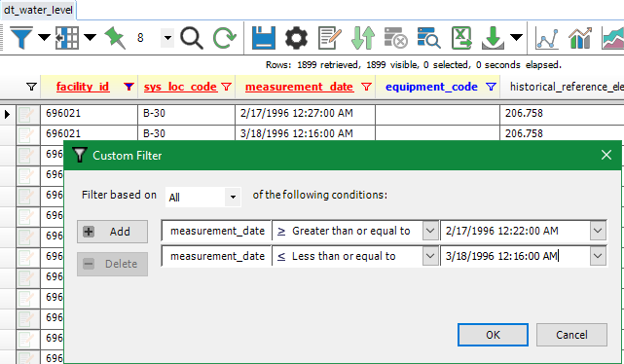Click the delete rows database icon
This screenshot has height=364, width=624.
coord(395,38)
